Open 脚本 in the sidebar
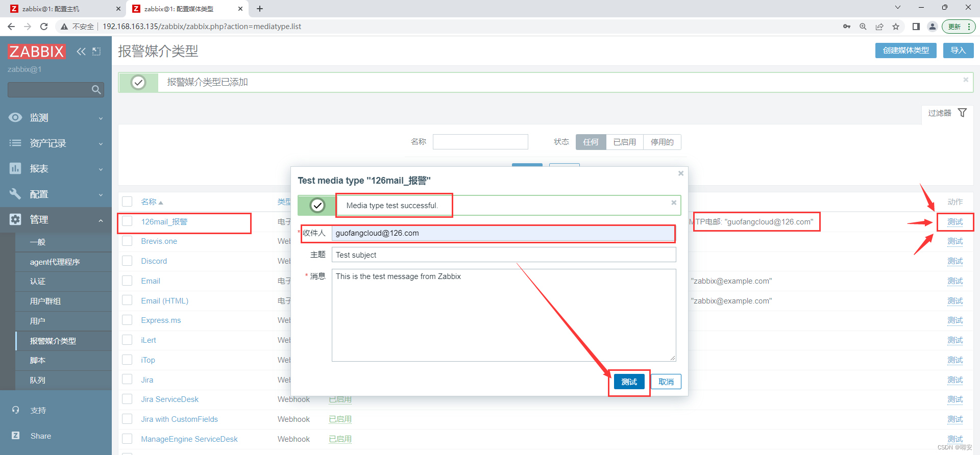Image resolution: width=980 pixels, height=455 pixels. 38,360
